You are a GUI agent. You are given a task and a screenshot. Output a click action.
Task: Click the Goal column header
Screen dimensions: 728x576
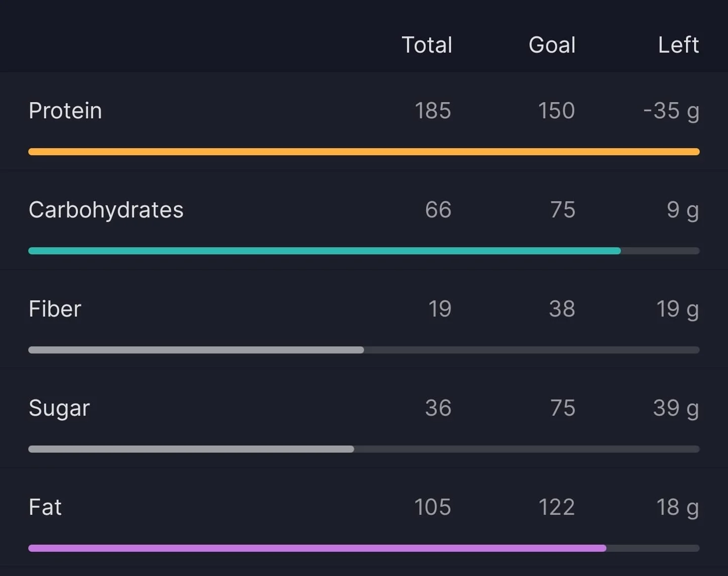pyautogui.click(x=552, y=45)
